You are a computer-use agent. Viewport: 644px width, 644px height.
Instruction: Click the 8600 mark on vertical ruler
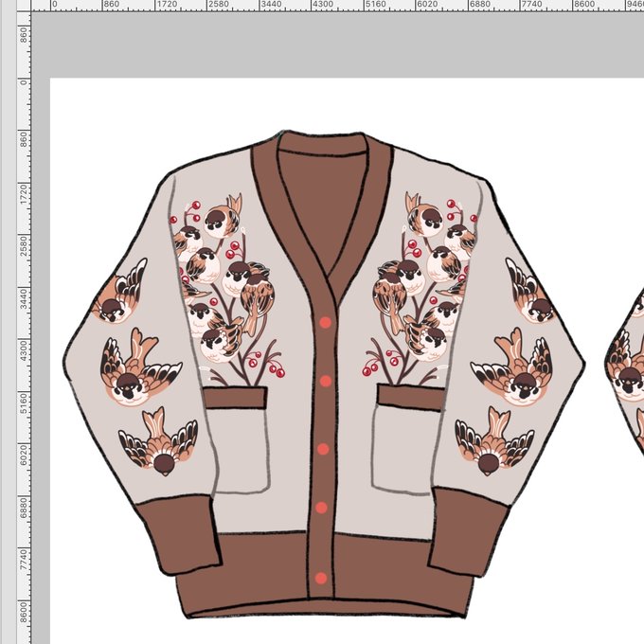[x=24, y=613]
